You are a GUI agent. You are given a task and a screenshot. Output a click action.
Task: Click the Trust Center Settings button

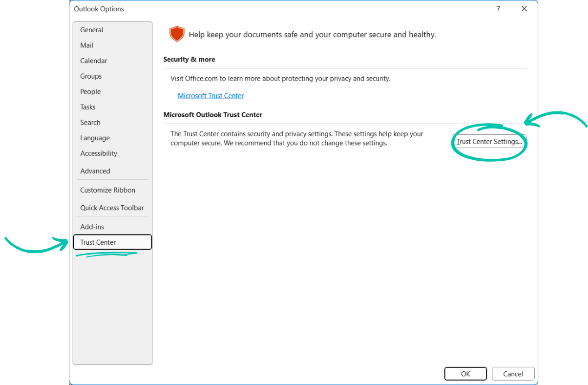(x=489, y=142)
